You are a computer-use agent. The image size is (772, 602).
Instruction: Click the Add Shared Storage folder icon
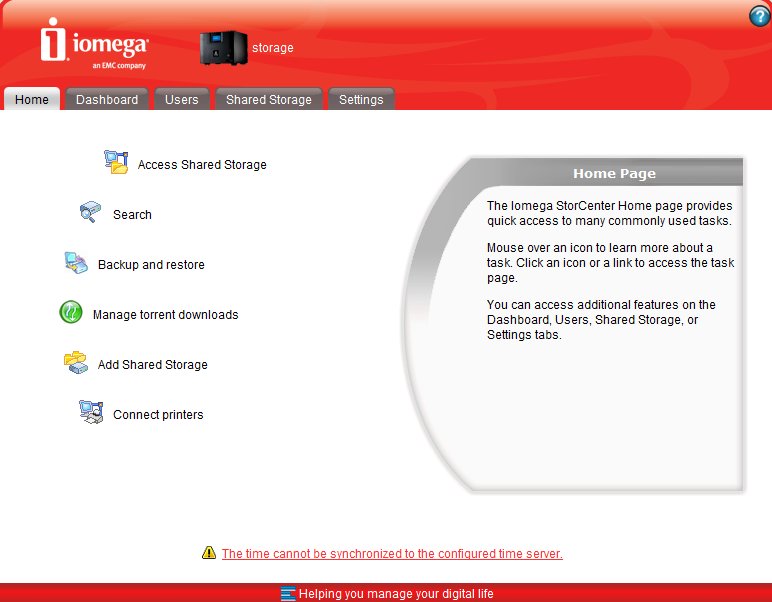[76, 363]
